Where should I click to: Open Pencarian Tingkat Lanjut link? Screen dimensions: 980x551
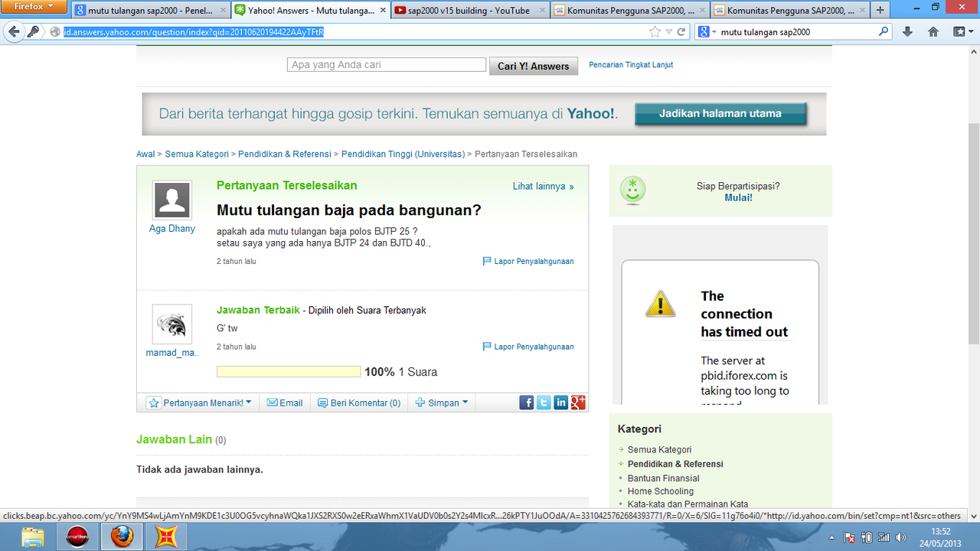coord(631,65)
